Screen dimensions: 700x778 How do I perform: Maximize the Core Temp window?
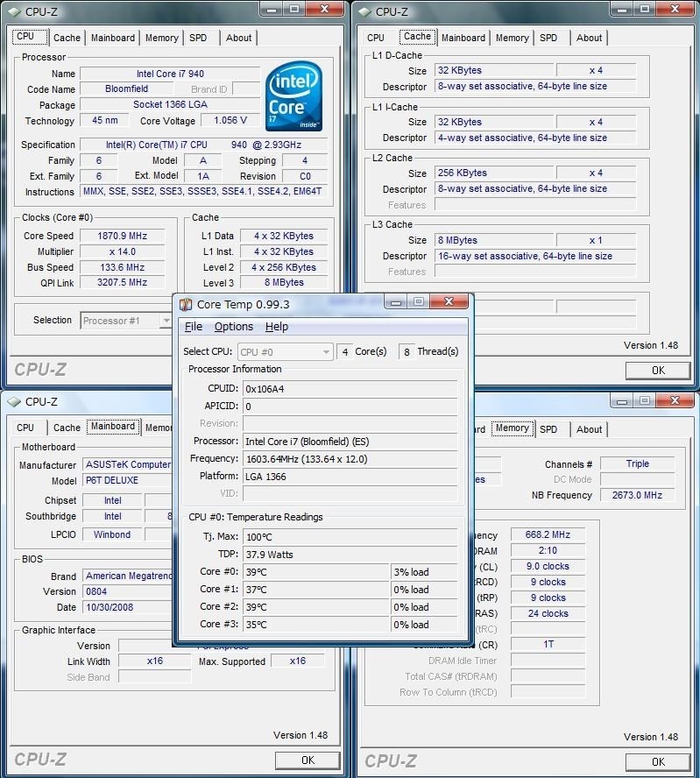coord(419,303)
